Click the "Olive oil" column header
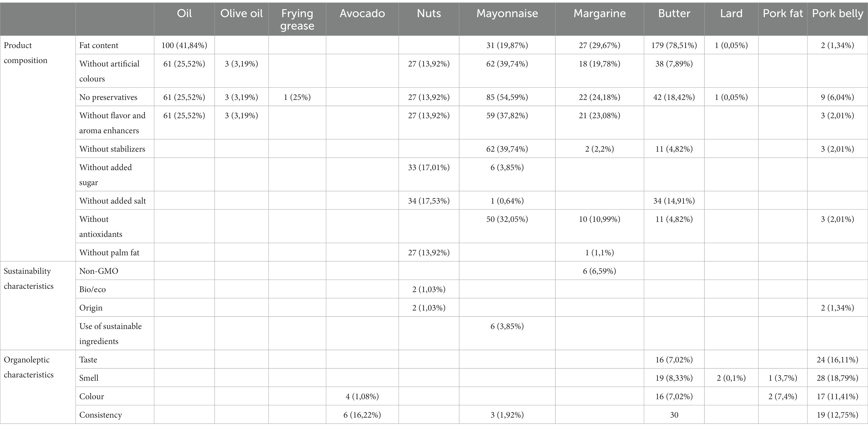Viewport: 868px width, 429px height. [241, 13]
